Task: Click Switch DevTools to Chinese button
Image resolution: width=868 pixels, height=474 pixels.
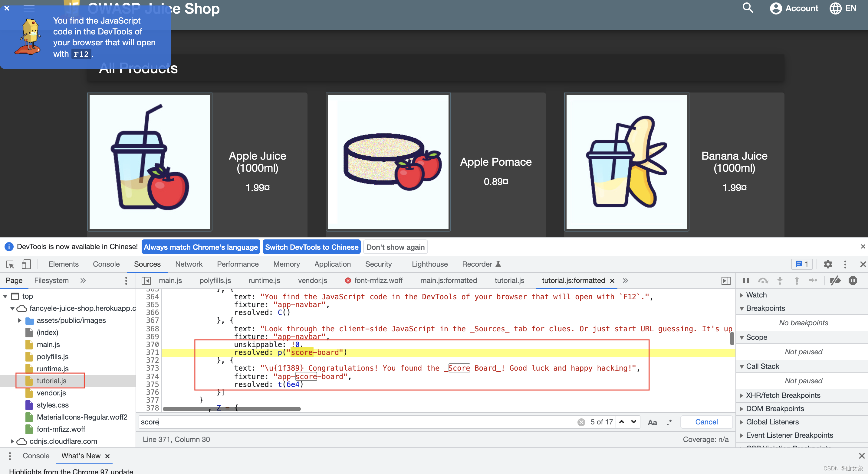Action: coord(311,247)
